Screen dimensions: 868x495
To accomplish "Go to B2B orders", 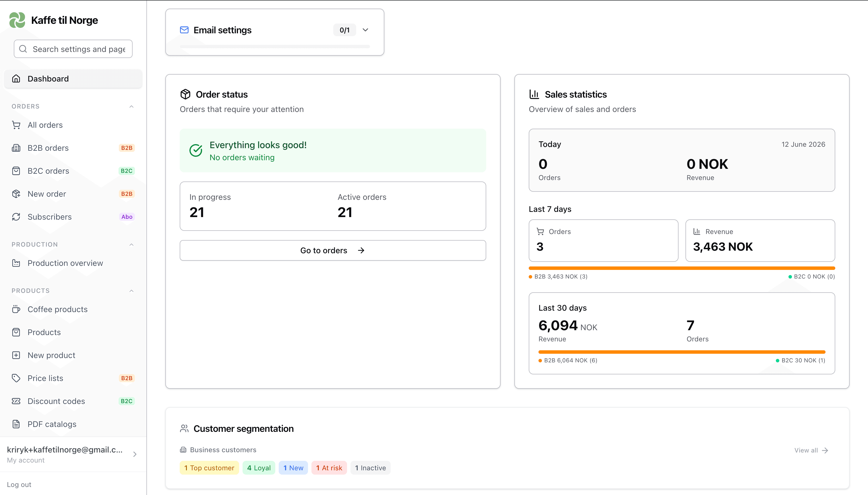I will 73,148.
